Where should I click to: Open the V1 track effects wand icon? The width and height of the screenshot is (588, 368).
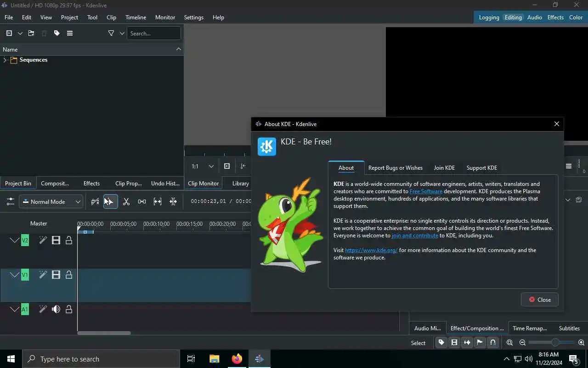click(x=43, y=275)
